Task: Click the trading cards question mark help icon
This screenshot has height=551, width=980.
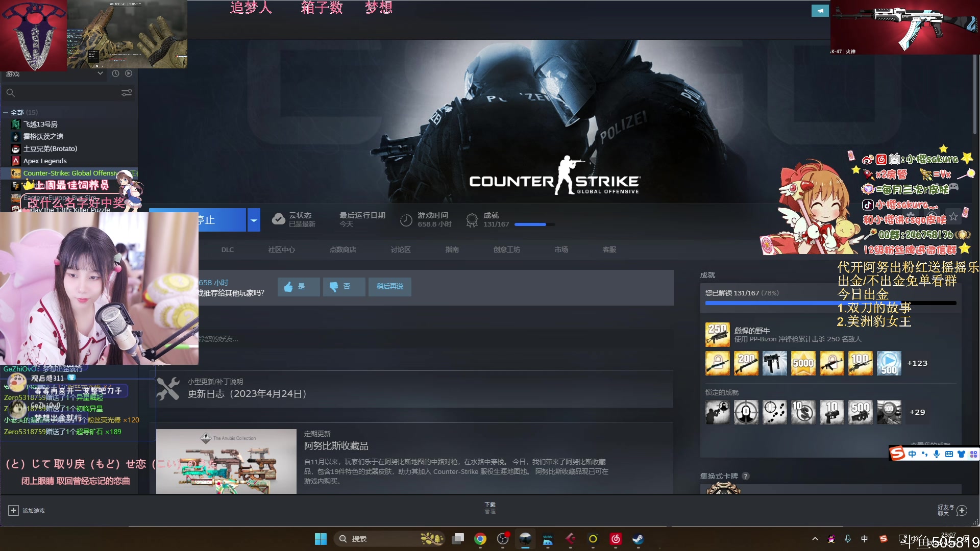Action: pos(746,476)
